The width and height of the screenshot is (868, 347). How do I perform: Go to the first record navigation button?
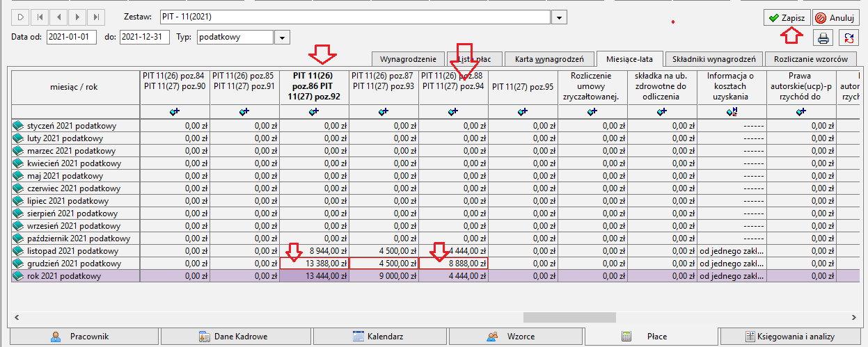(40, 16)
